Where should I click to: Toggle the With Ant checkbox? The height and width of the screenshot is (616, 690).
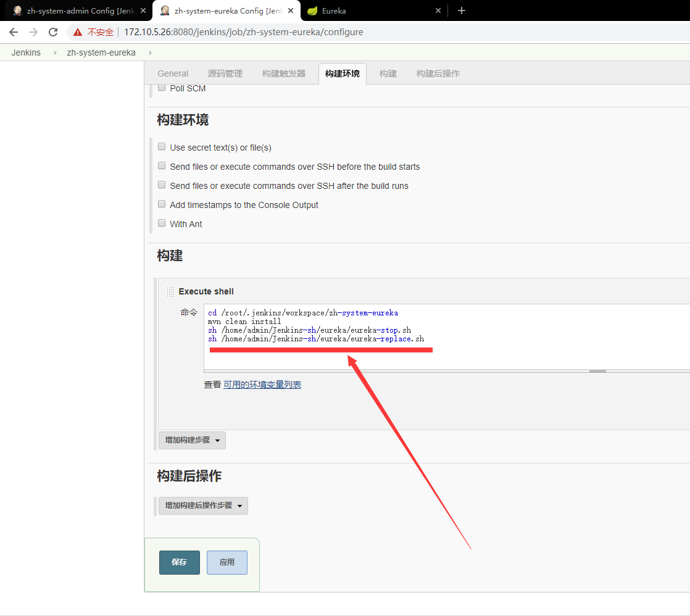(x=162, y=223)
